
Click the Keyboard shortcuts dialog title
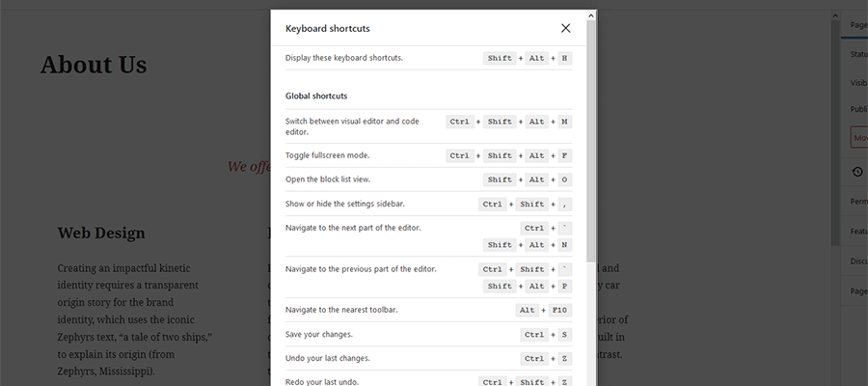click(328, 29)
